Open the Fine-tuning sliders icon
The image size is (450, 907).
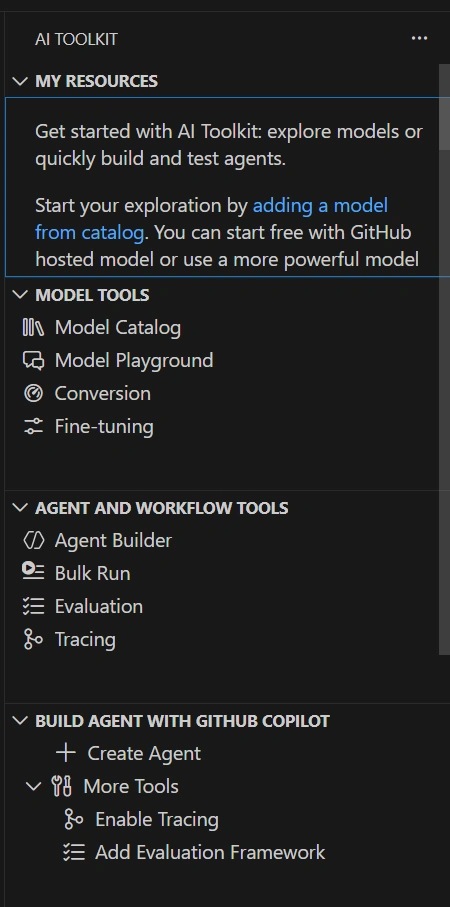pos(33,426)
